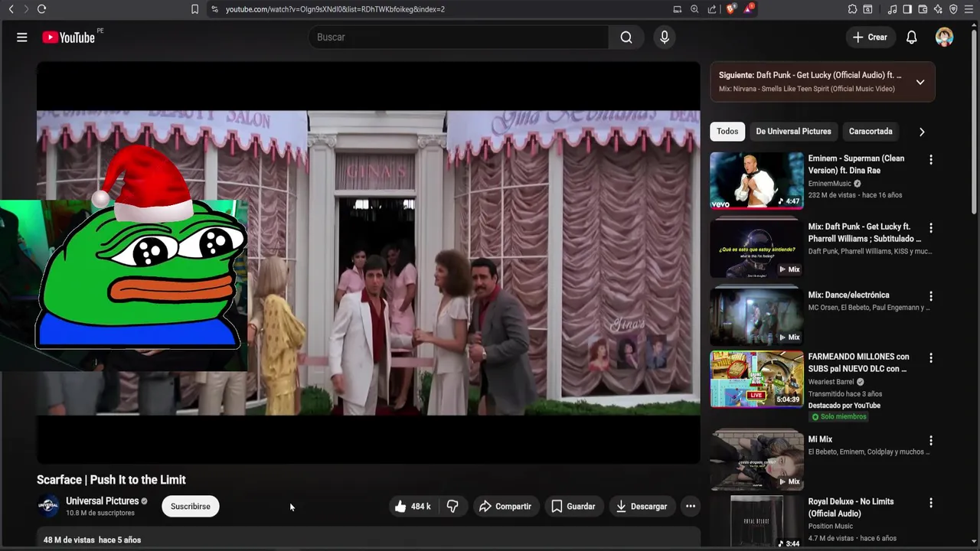
Task: Open the Mi Mix thumbnail
Action: point(756,461)
